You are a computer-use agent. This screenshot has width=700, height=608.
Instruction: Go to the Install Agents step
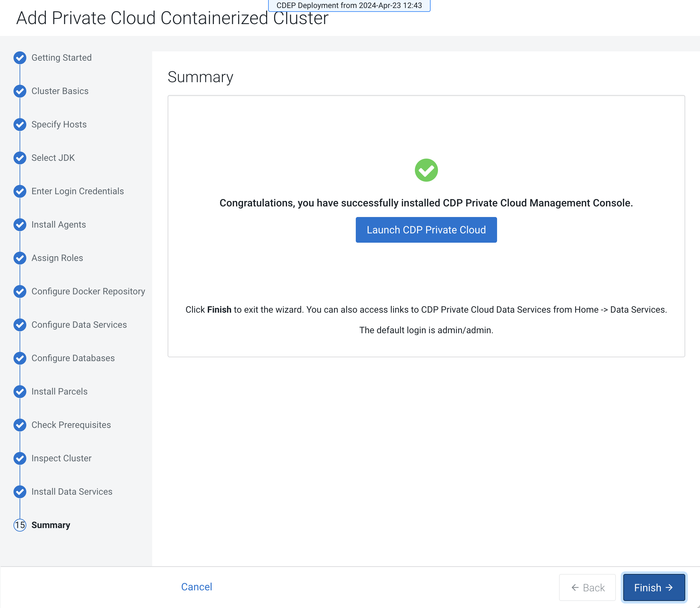click(x=58, y=225)
